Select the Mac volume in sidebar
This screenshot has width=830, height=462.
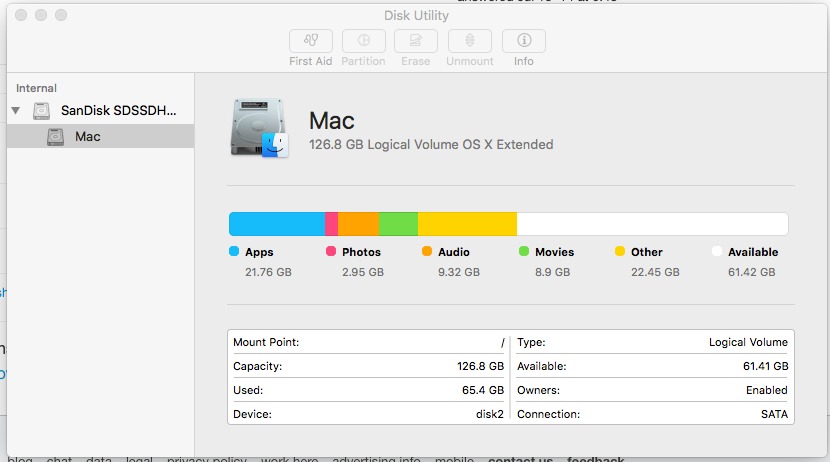click(x=101, y=137)
